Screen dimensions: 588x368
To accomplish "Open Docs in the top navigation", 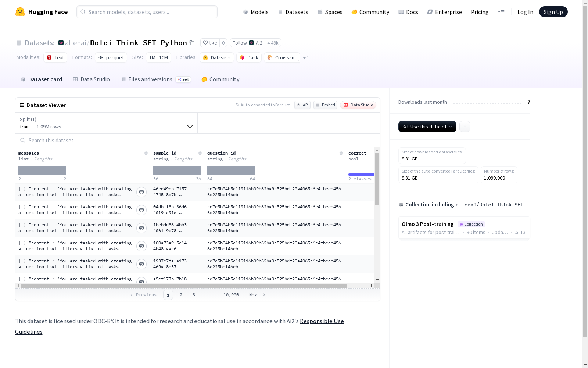I will (408, 12).
